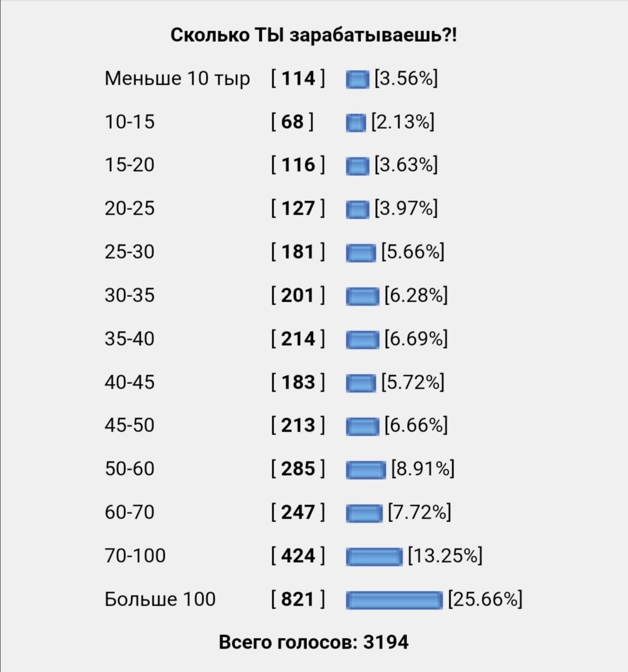This screenshot has height=672, width=628.
Task: Click the blue bar beside 8.91%
Action: [366, 470]
